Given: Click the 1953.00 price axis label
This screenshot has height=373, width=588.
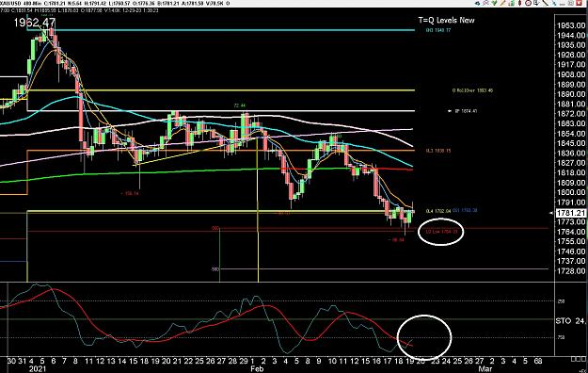Looking at the screenshot, I should coord(571,25).
